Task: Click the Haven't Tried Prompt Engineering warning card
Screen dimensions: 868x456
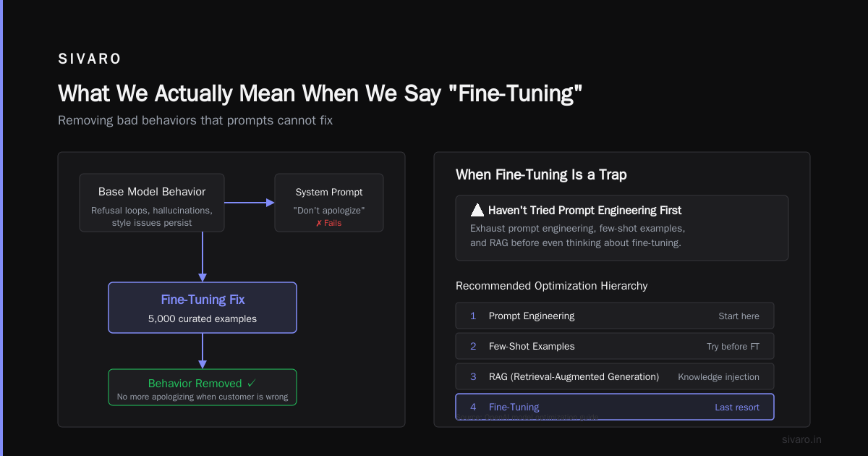Action: tap(622, 228)
